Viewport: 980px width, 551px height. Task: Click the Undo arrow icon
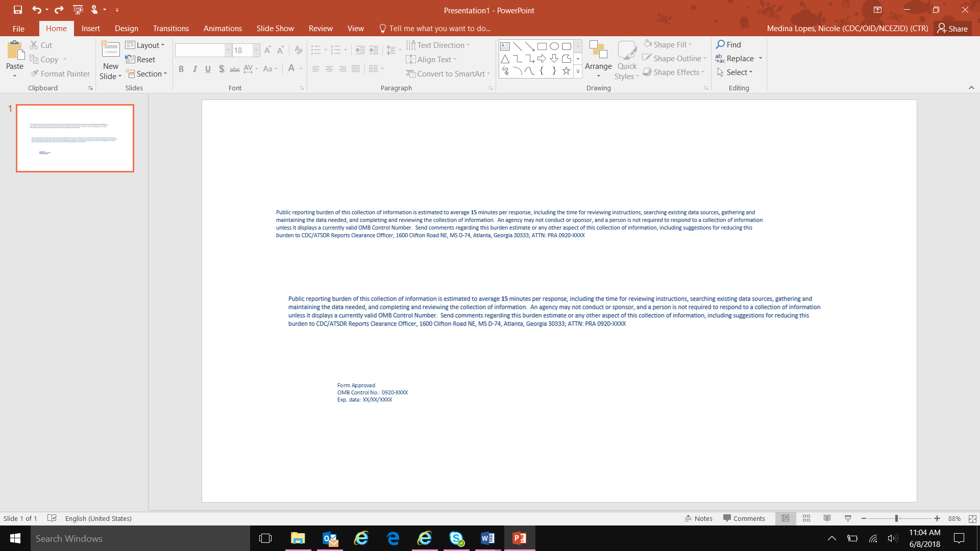coord(36,10)
